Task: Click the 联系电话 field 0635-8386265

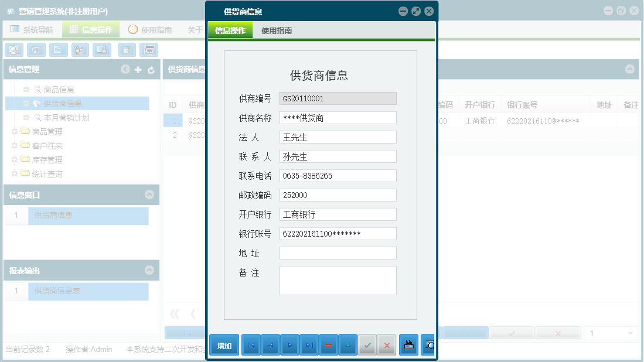Action: 338,176
